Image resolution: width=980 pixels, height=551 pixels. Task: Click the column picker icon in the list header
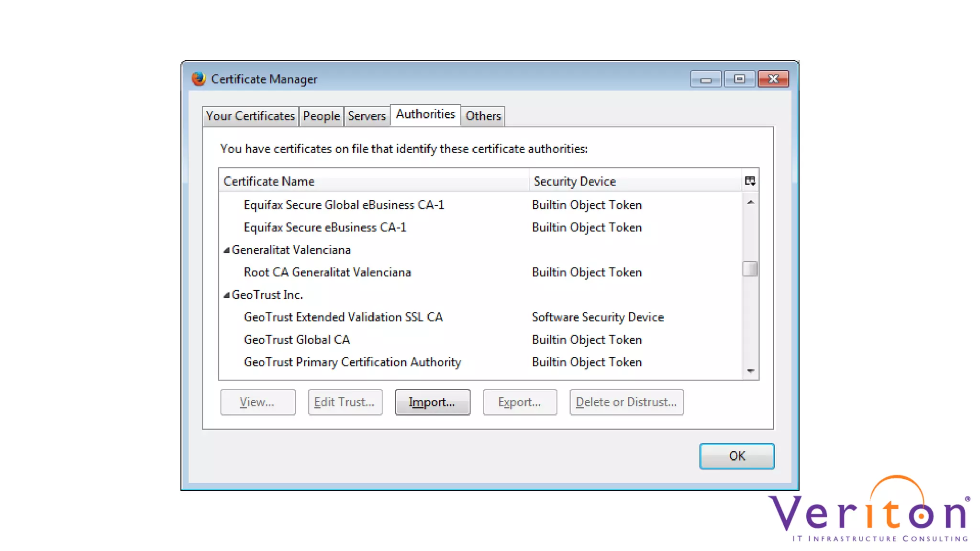pyautogui.click(x=750, y=181)
